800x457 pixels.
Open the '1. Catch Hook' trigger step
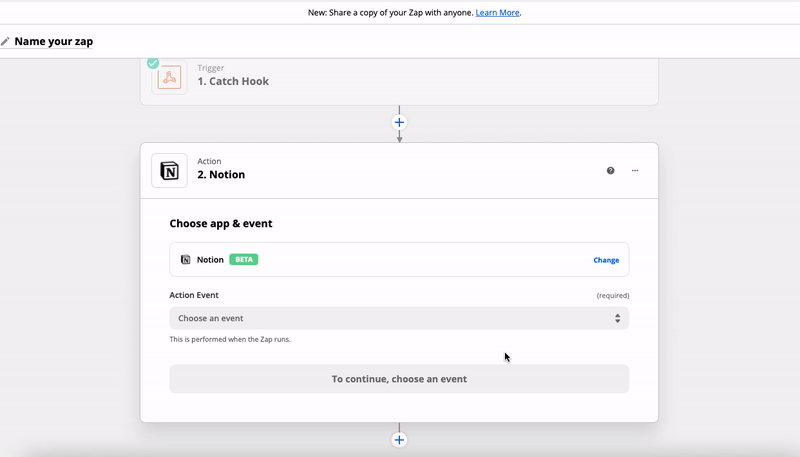[399, 82]
